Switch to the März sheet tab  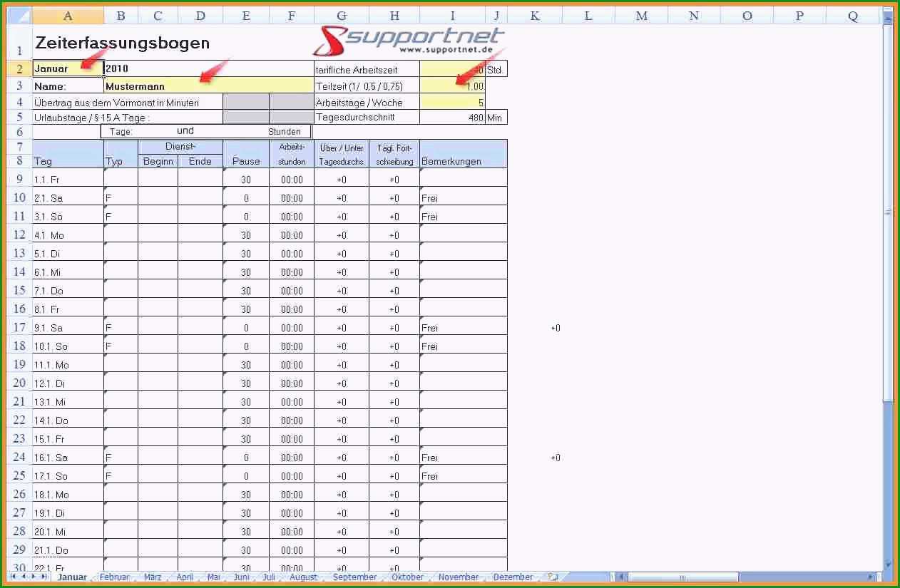pos(153,577)
